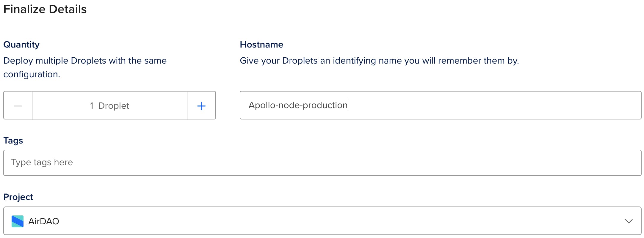This screenshot has width=644, height=238.
Task: Click the Project section label
Action: [x=18, y=197]
